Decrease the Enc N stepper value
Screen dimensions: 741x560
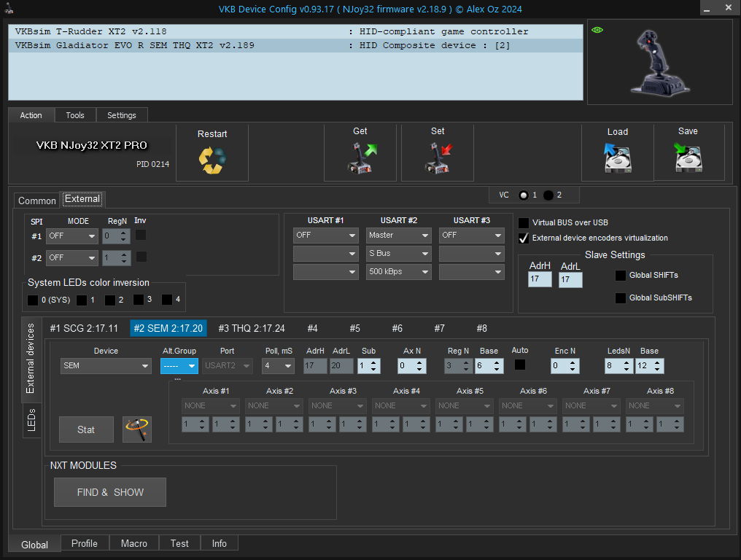(x=573, y=369)
